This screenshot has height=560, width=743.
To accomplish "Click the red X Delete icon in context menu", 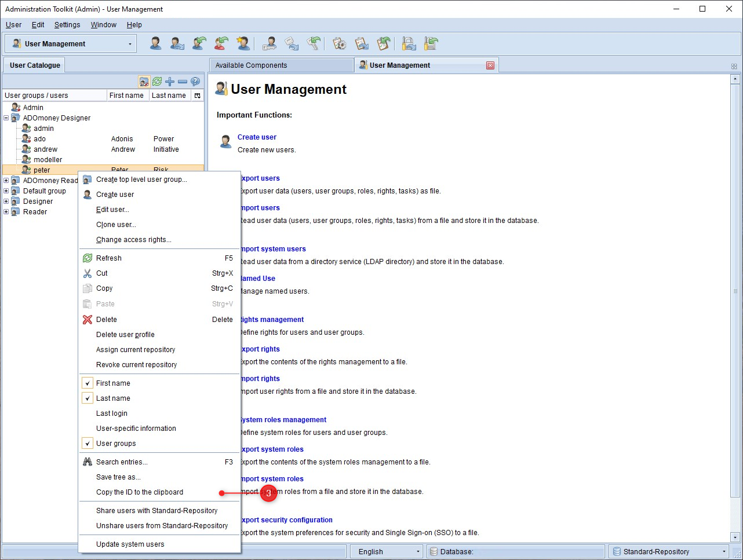I will [x=88, y=320].
